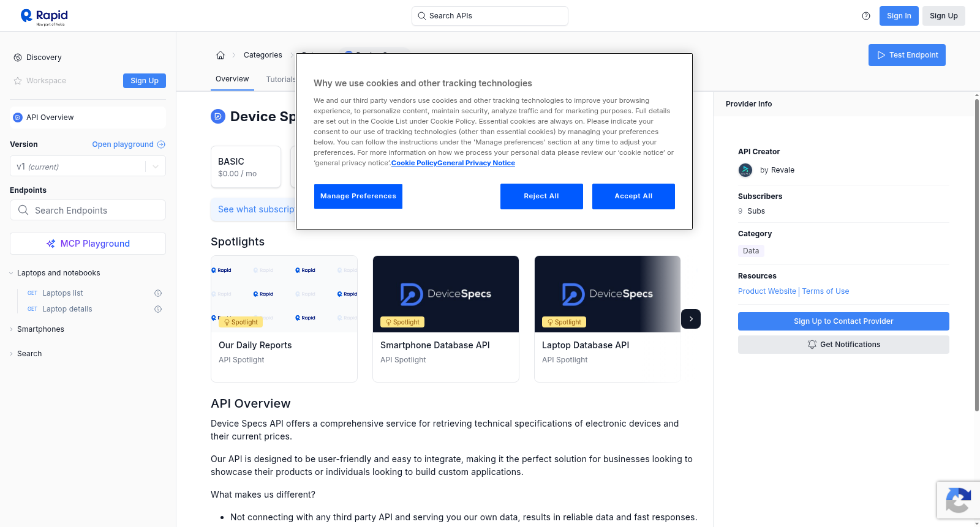The width and height of the screenshot is (980, 527).
Task: Click the Discovery compass icon
Action: point(18,58)
